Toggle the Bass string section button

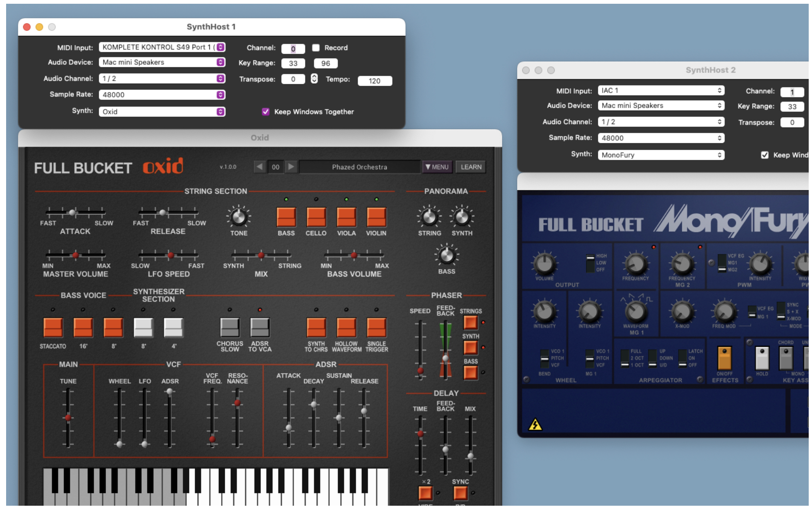click(x=286, y=217)
